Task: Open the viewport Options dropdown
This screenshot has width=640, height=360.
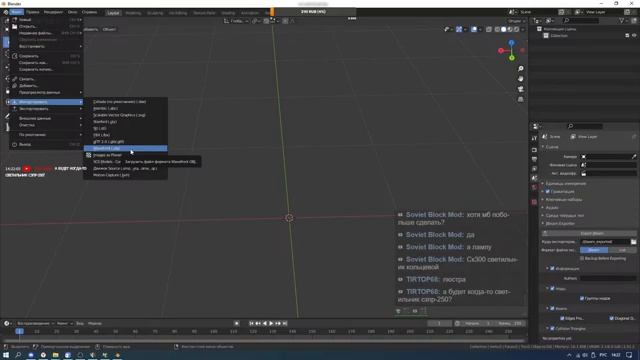Action: pyautogui.click(x=516, y=21)
